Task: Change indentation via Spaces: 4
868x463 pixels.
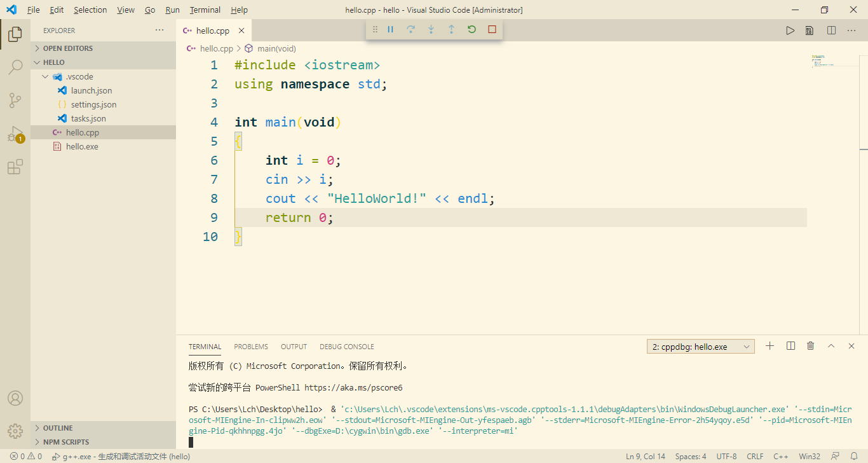Action: (691, 456)
